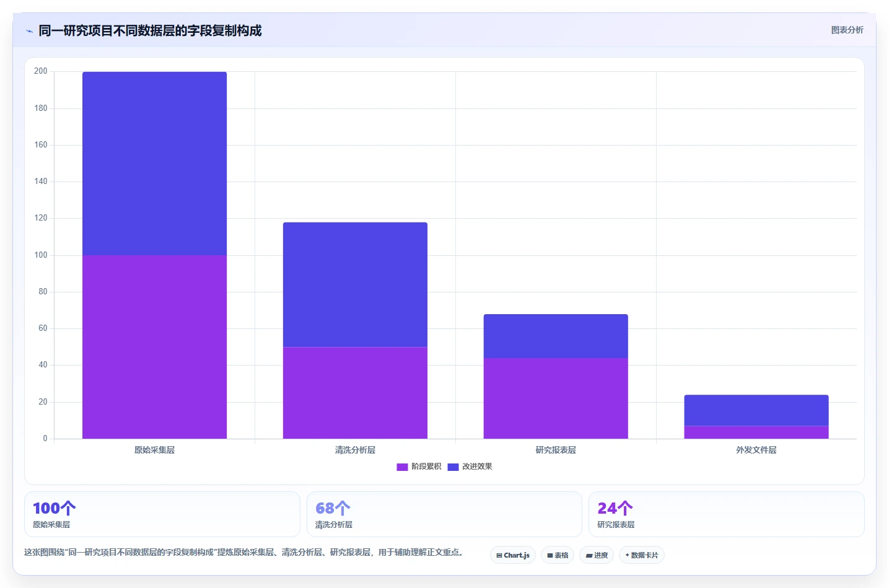
Task: Click the purple 外发文件层 bar segment
Action: pos(756,432)
